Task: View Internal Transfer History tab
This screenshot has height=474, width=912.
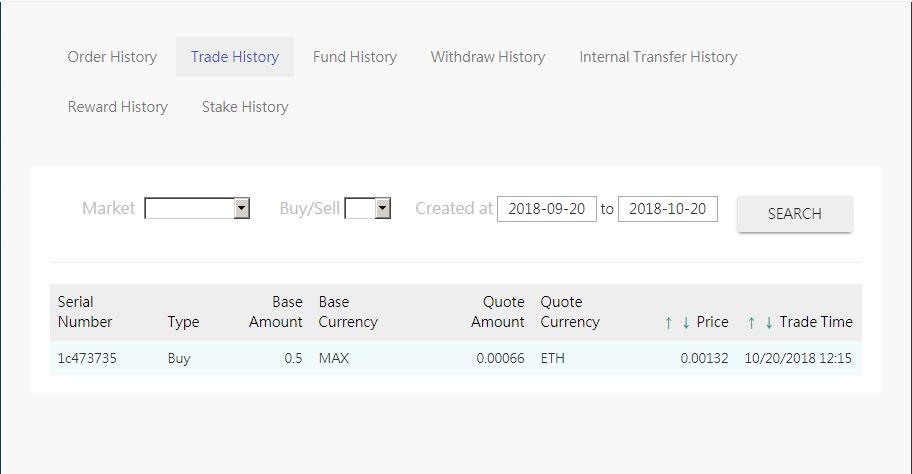Action: 658,57
